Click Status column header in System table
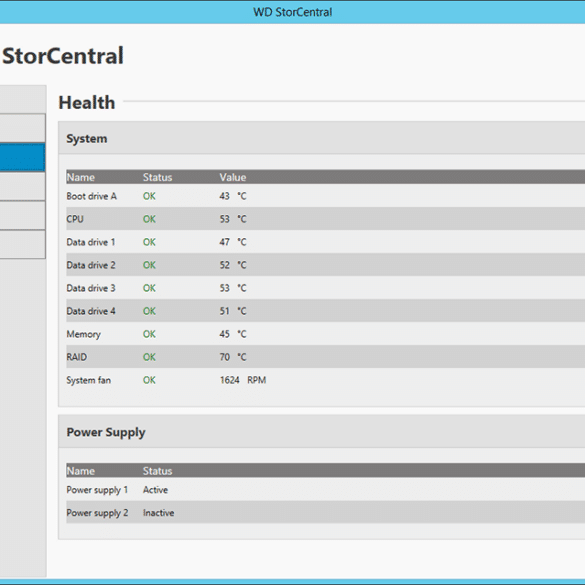This screenshot has height=585, width=585. point(157,177)
